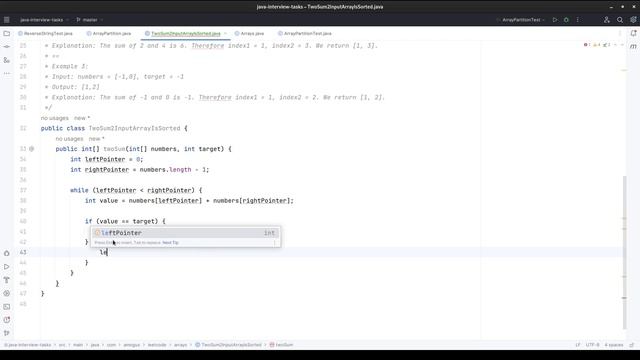Switch to ArrayPartition.java tab

tap(109, 33)
